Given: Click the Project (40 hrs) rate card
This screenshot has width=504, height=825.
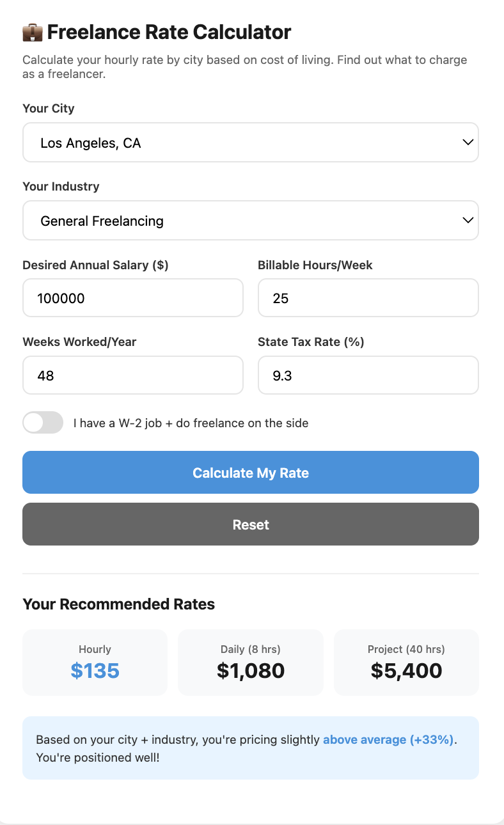Looking at the screenshot, I should [406, 662].
